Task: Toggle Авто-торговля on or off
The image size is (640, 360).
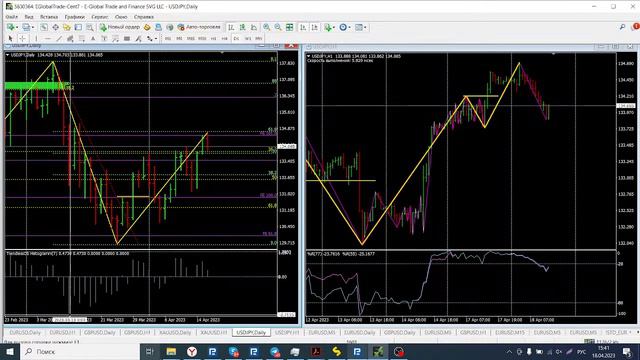Action: pos(199,27)
